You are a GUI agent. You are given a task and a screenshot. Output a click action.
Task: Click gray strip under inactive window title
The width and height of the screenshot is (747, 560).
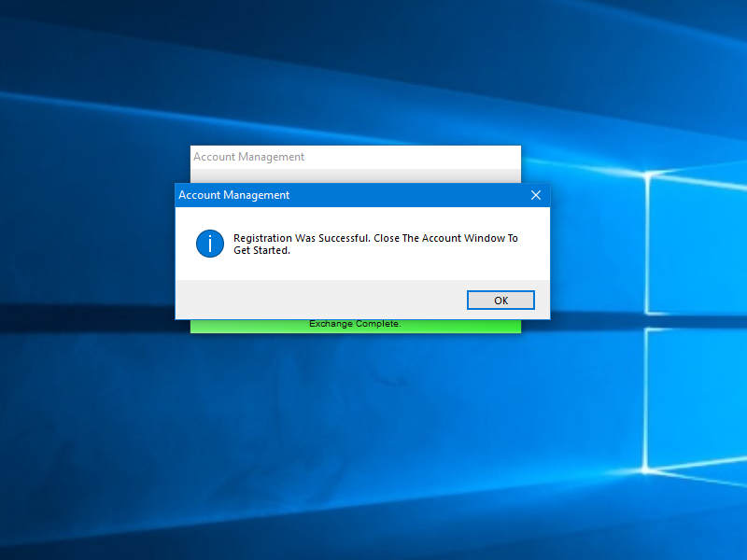[x=355, y=175]
